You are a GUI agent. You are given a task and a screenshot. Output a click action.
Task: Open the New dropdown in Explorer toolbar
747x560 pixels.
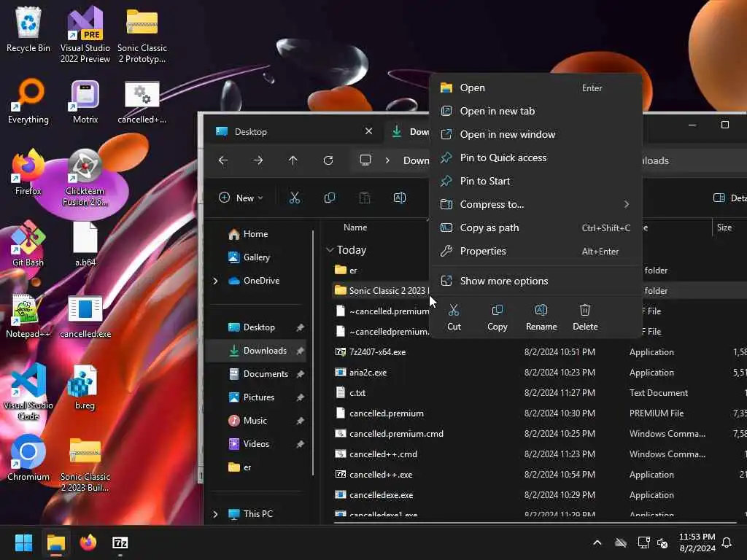[241, 198]
